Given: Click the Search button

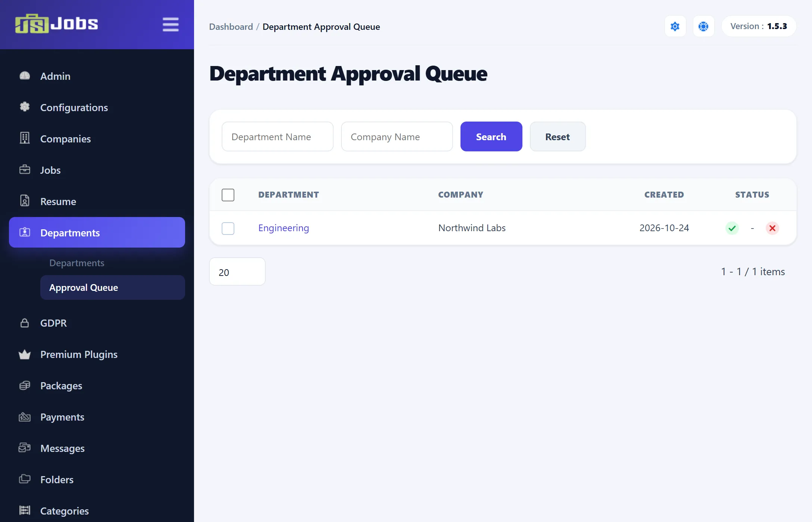Looking at the screenshot, I should [491, 136].
